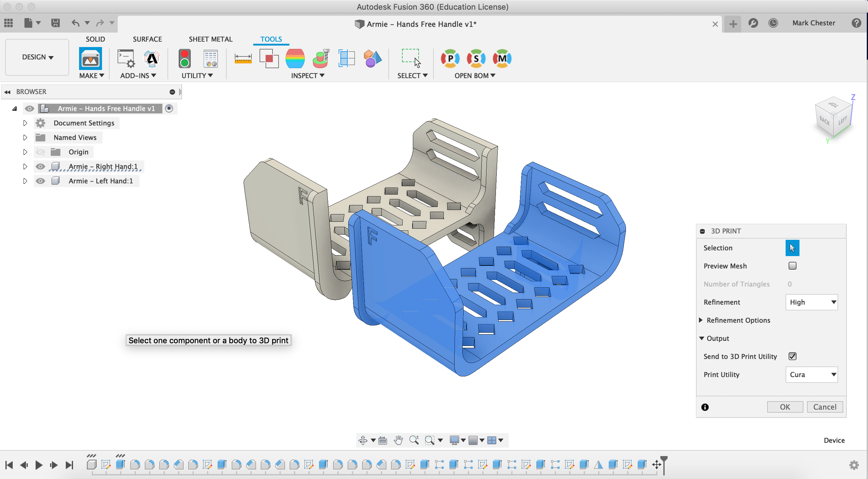The height and width of the screenshot is (479, 868).
Task: Open the MAKE dropdown menu
Action: click(91, 75)
